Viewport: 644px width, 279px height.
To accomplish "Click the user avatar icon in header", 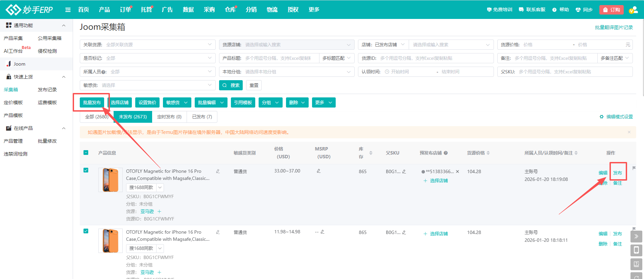I will tap(633, 10).
